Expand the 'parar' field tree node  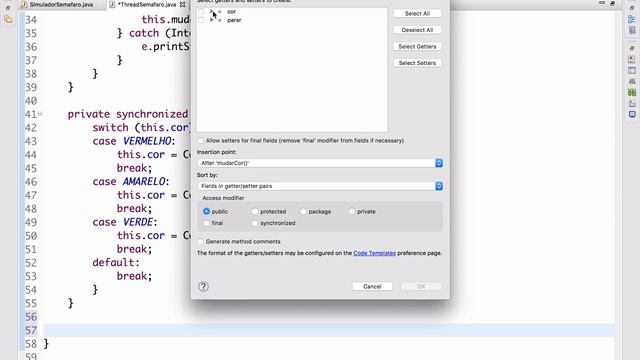(x=211, y=20)
